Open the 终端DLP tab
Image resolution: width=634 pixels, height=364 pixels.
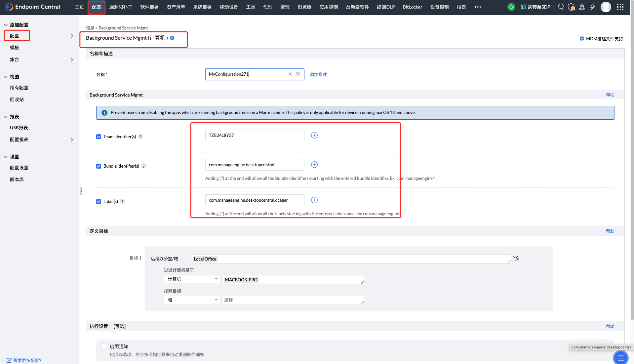point(386,7)
